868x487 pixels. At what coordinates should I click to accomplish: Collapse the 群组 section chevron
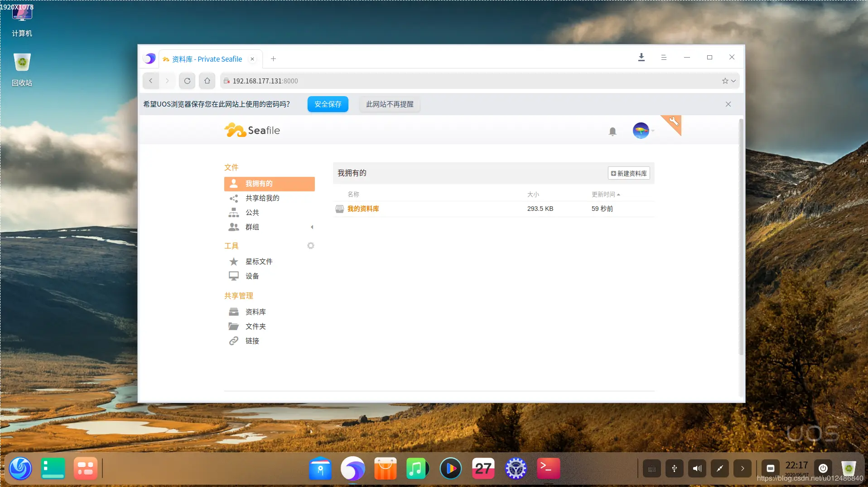tap(312, 227)
